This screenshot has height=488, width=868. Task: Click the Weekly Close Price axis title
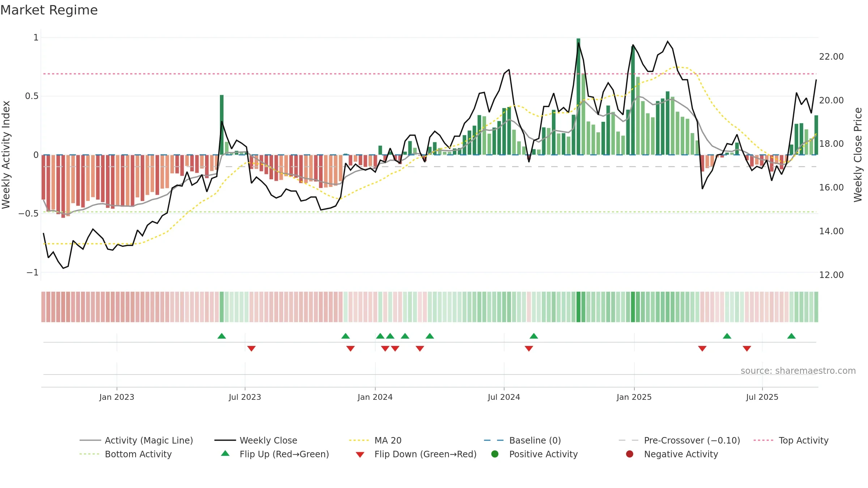pos(858,155)
